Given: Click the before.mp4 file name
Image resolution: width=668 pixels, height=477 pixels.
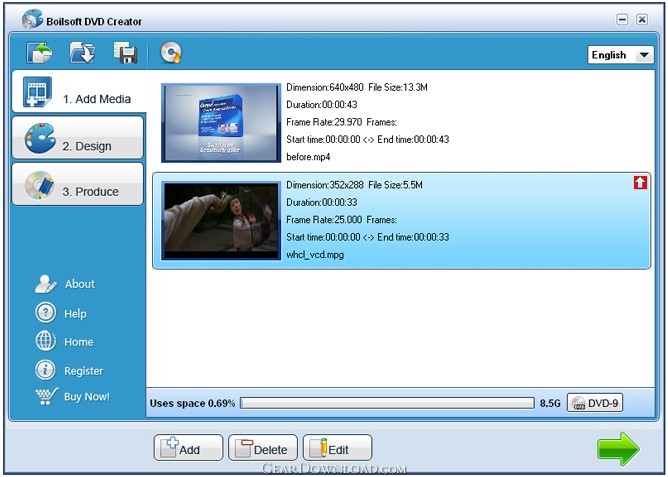Looking at the screenshot, I should click(x=308, y=157).
